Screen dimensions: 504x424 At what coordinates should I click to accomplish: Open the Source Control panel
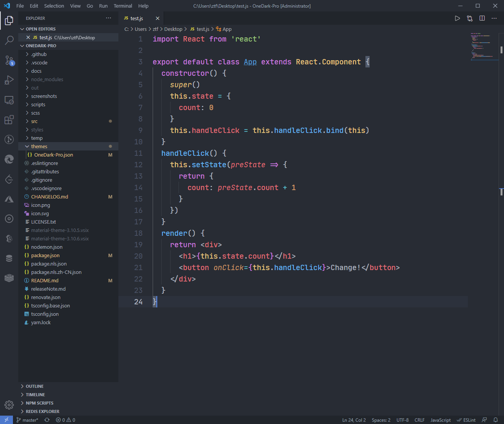tap(9, 60)
